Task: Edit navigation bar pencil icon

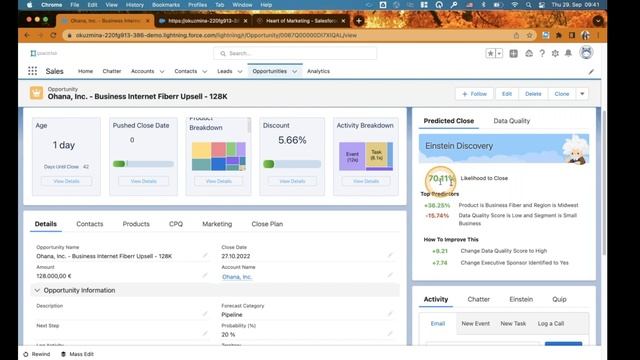Action: [591, 71]
